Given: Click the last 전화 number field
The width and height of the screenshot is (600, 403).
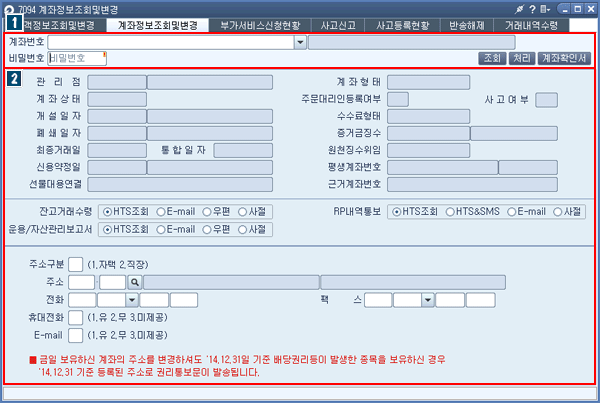Looking at the screenshot, I should click(x=184, y=300).
